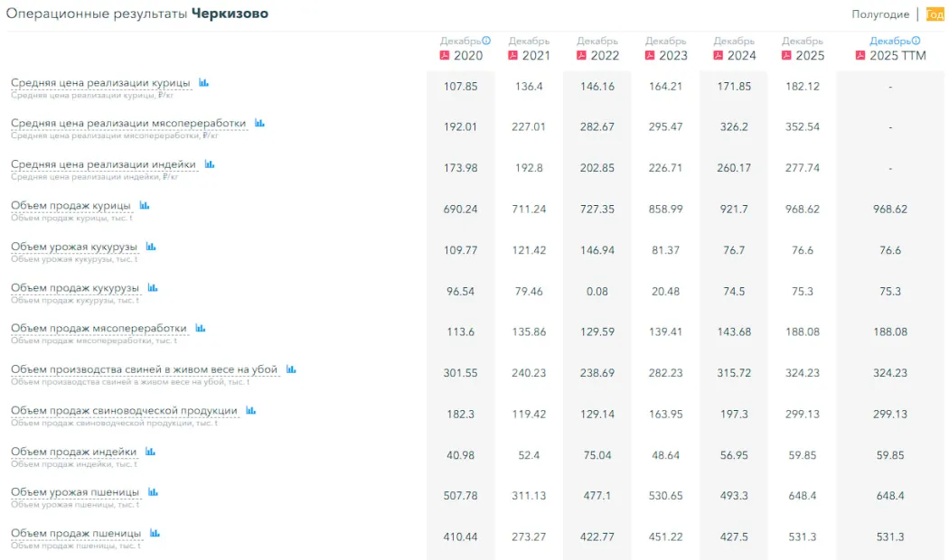Open the PDF report icon for 2021

pyautogui.click(x=513, y=55)
